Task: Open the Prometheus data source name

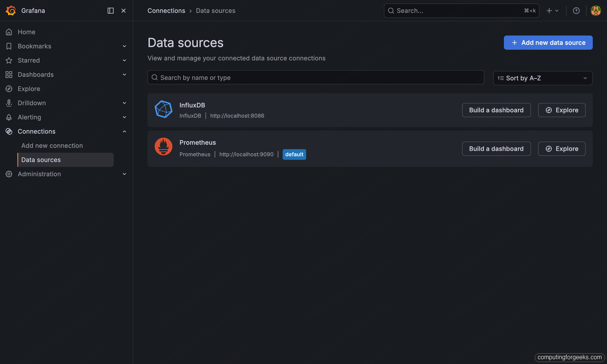Action: pyautogui.click(x=198, y=142)
